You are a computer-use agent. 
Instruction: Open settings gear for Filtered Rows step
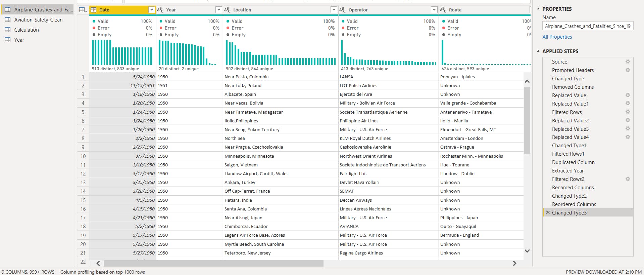pos(628,112)
